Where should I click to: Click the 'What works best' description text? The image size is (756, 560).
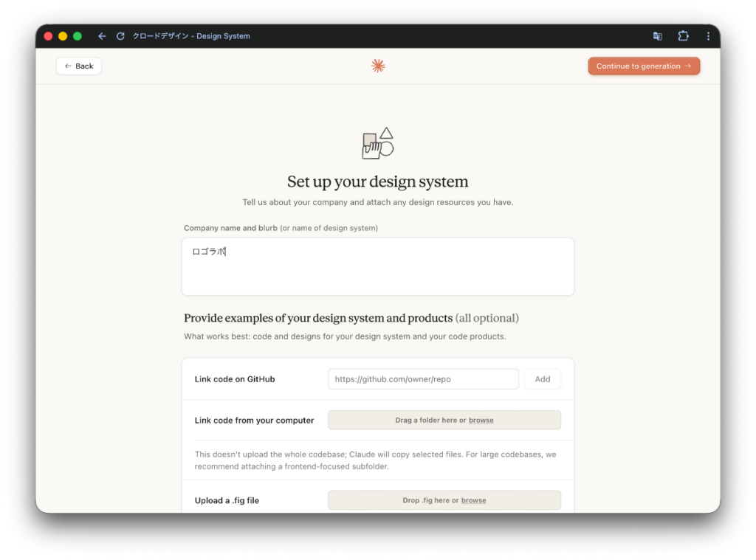click(x=345, y=336)
